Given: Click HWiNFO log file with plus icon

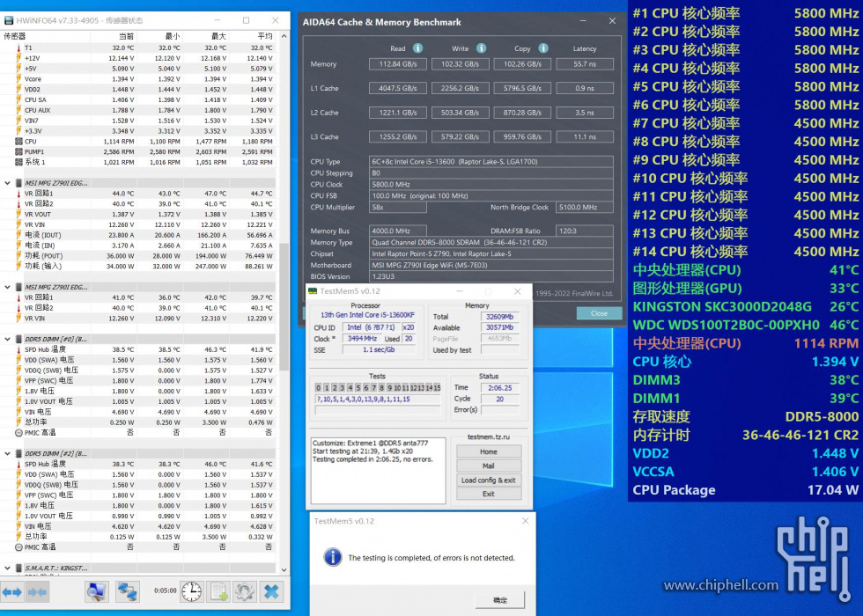Looking at the screenshot, I should pos(218,591).
